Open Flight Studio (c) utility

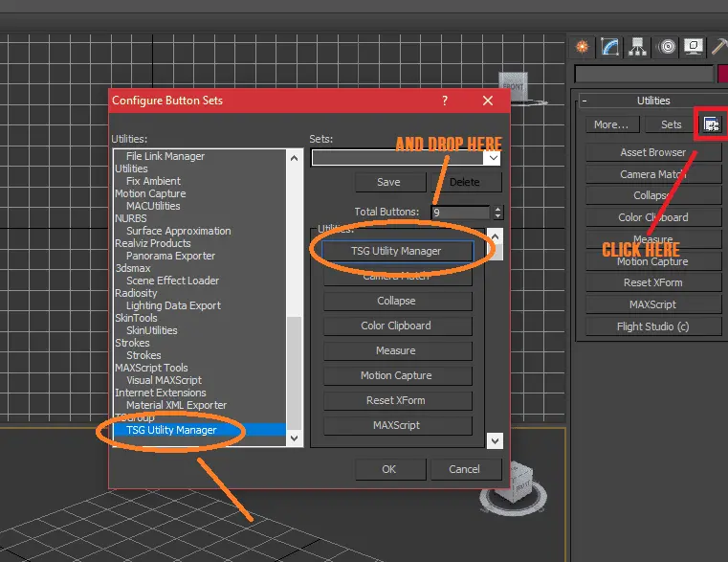click(653, 326)
